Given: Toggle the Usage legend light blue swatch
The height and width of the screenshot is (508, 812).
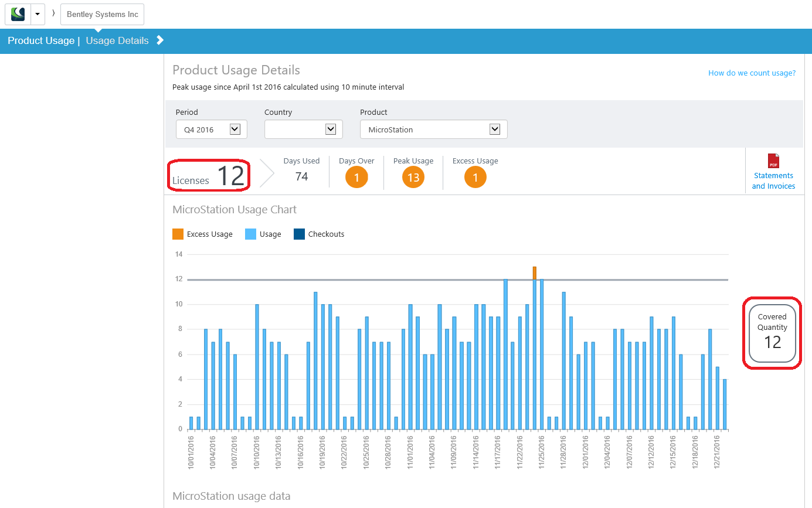Looking at the screenshot, I should click(250, 234).
